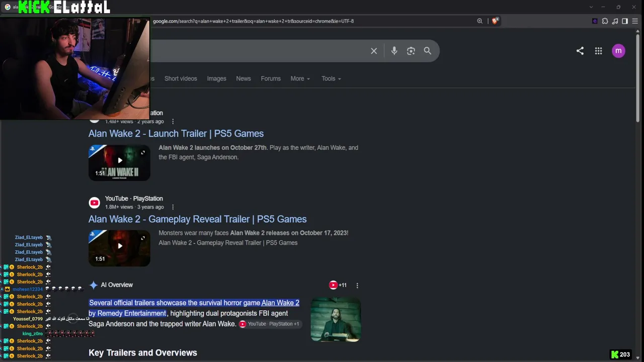Click the YouTube icon on Gameplay Reveal result

(x=94, y=203)
